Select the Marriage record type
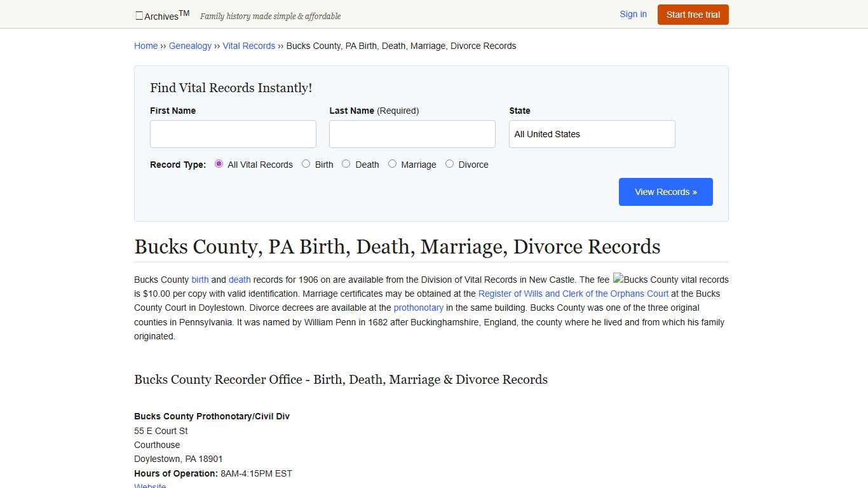Image resolution: width=868 pixels, height=488 pixels. (x=392, y=163)
